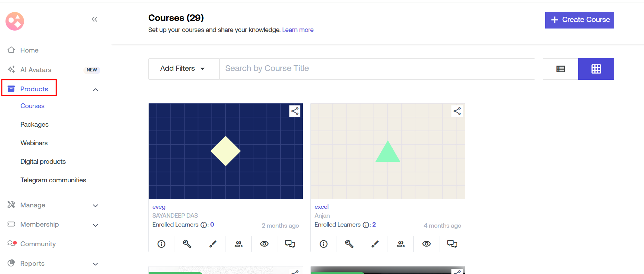The height and width of the screenshot is (274, 644).
Task: Click the Create Course button
Action: (579, 20)
